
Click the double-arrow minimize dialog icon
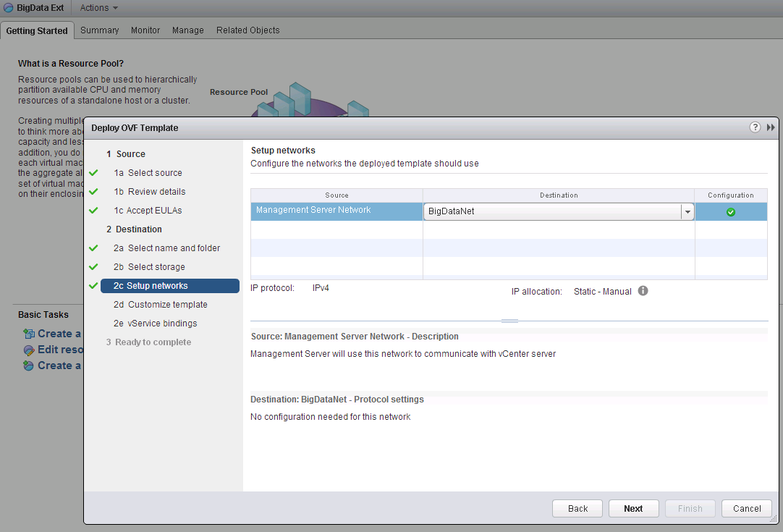click(x=771, y=127)
